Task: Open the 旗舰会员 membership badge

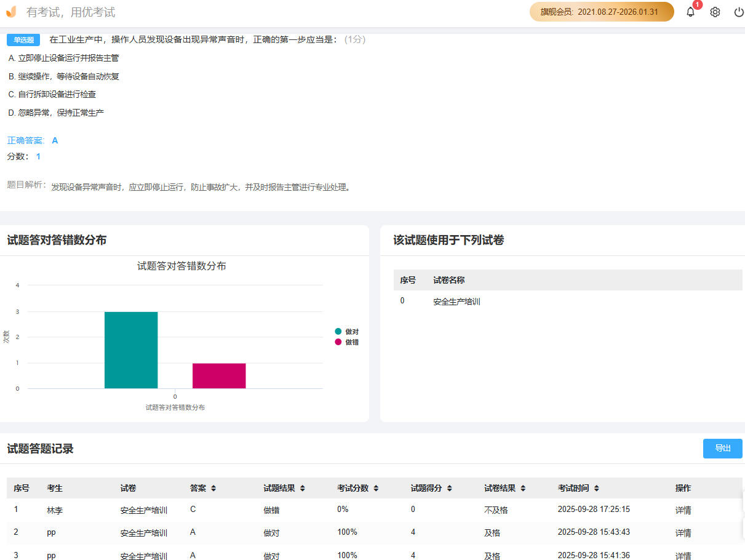Action: click(601, 12)
